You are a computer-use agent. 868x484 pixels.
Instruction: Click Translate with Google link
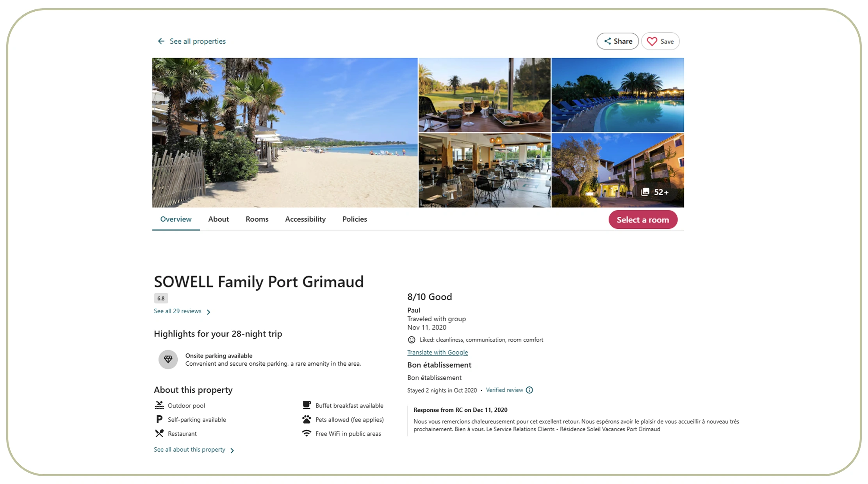point(437,352)
